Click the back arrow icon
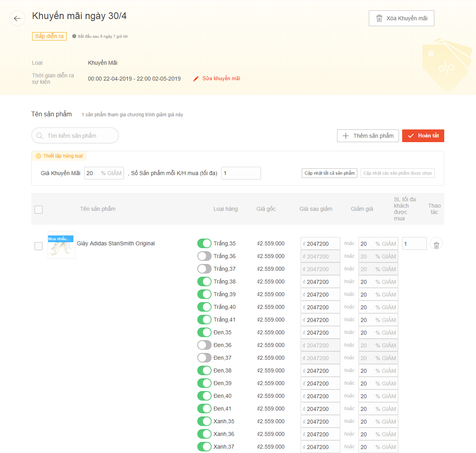The height and width of the screenshot is (453, 476). (17, 18)
